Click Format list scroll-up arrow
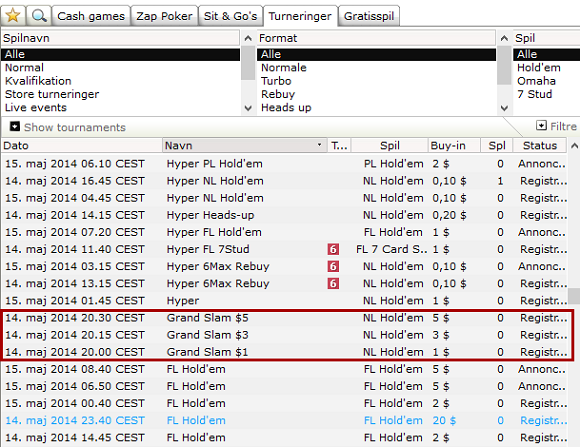 point(504,38)
